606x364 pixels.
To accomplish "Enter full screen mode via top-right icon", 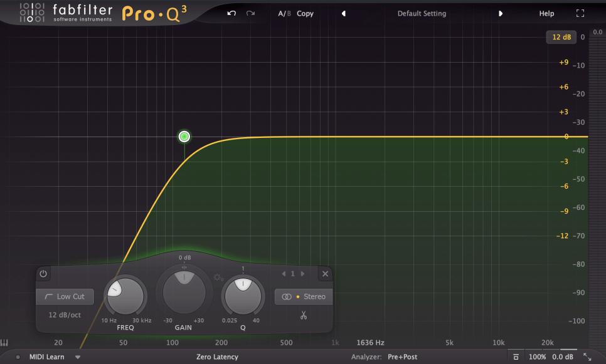I will 580,13.
